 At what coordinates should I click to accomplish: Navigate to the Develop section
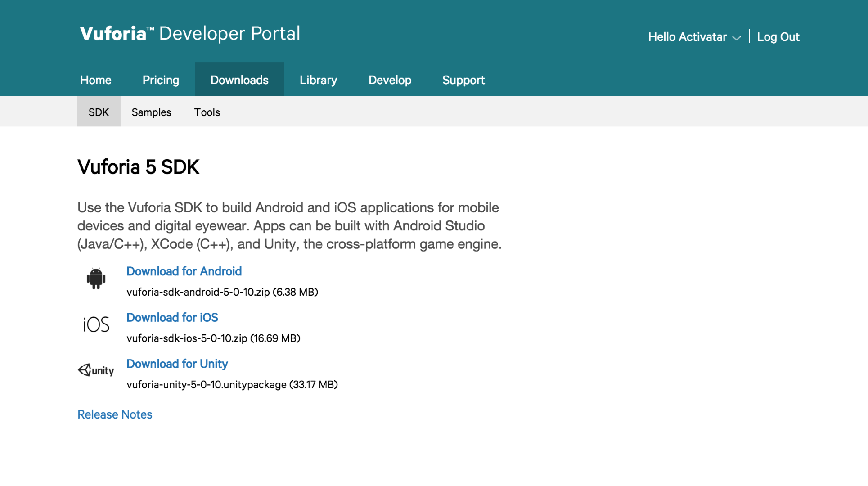tap(390, 80)
